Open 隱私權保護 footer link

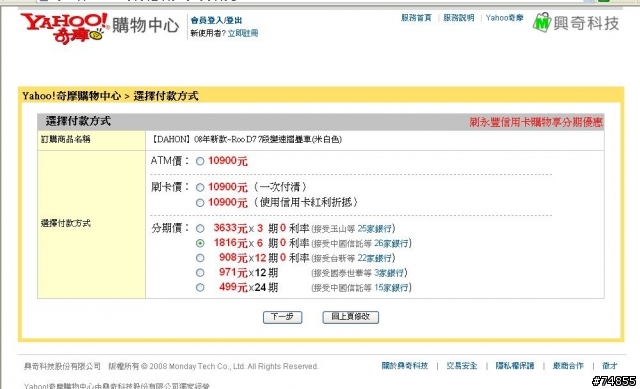(x=515, y=366)
